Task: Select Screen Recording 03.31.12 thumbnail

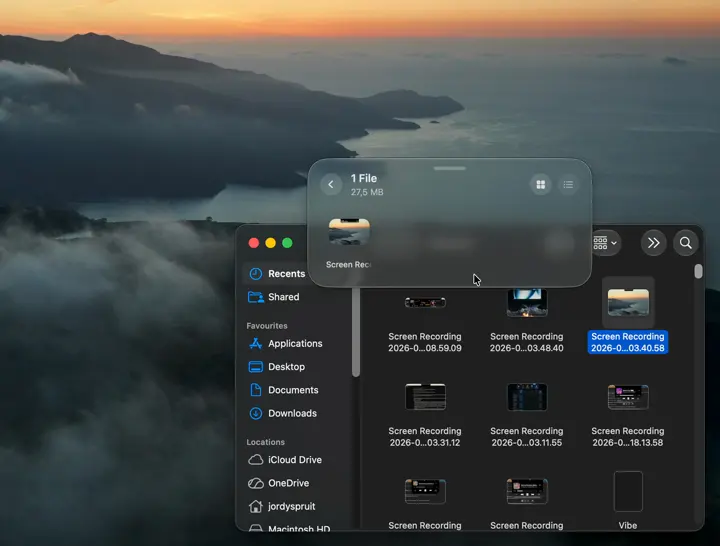Action: (x=425, y=397)
